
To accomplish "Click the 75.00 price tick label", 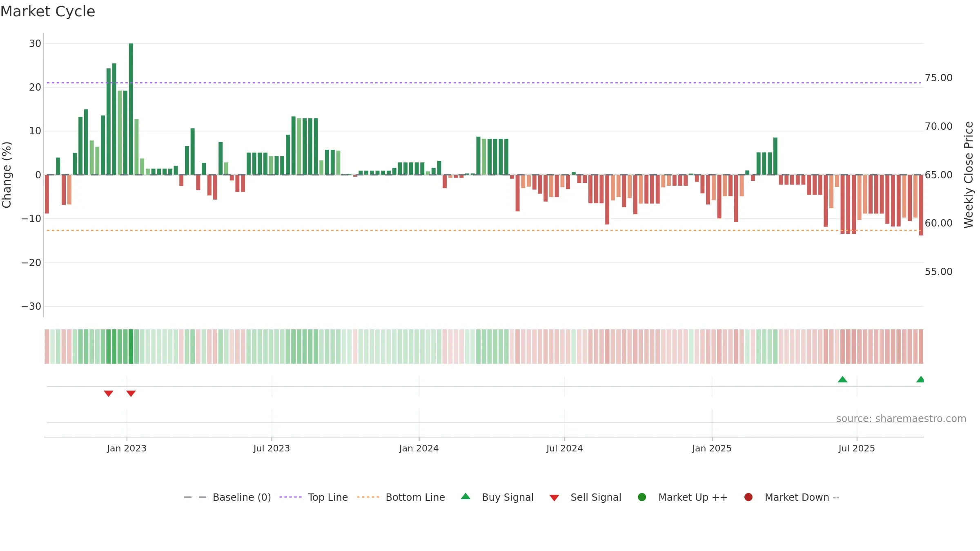I will [x=938, y=78].
